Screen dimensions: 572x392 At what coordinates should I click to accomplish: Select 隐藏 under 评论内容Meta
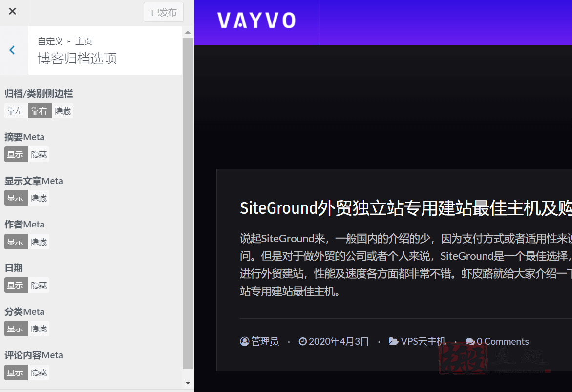coord(39,372)
